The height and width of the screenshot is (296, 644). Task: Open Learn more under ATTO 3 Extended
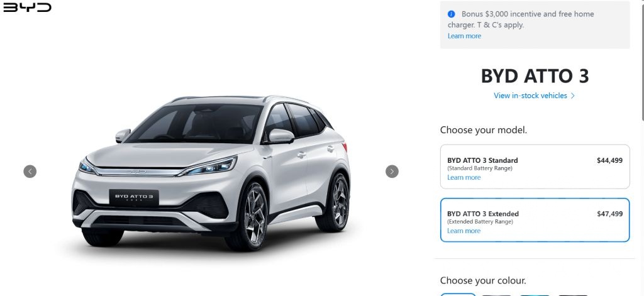point(464,231)
